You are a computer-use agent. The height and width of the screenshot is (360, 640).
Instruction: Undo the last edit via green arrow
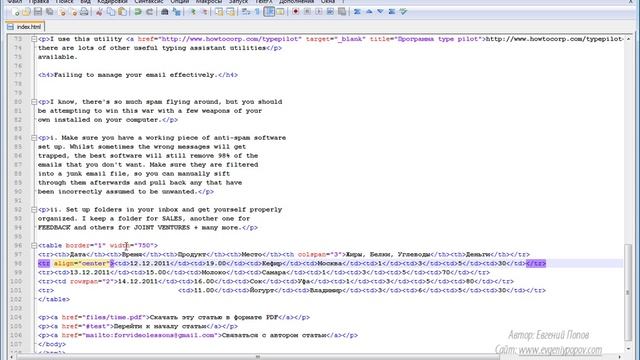coord(138,12)
